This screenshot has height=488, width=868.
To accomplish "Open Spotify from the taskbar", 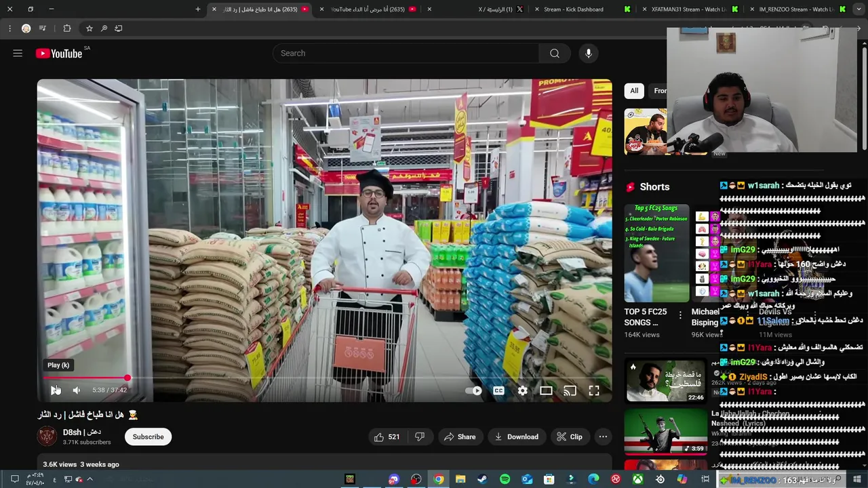I will pos(505,480).
